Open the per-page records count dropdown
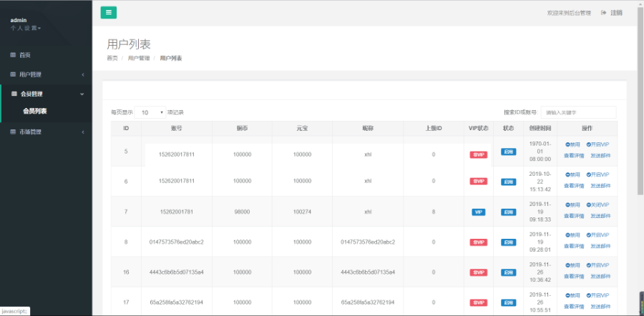The width and height of the screenshot is (644, 316). (x=151, y=112)
